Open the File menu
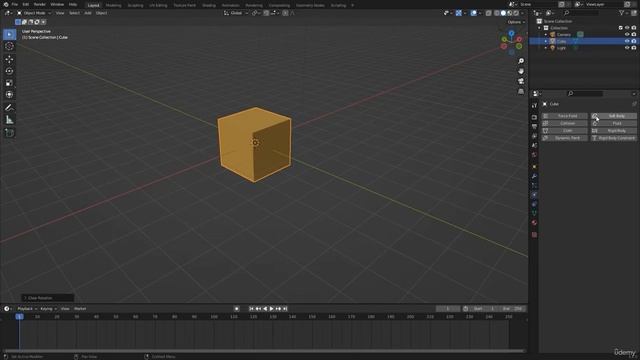The image size is (640, 360). (15, 4)
